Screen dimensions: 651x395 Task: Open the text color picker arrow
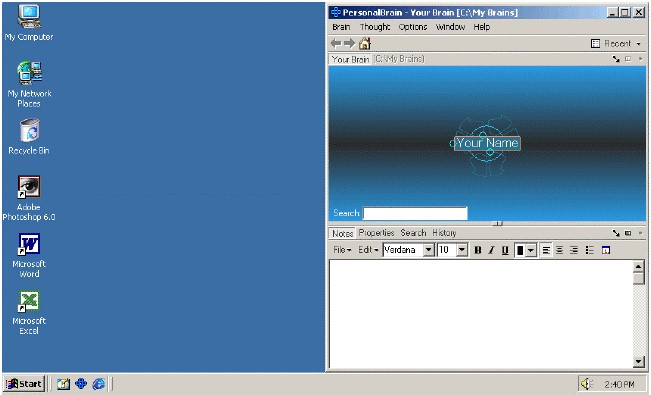tap(531, 250)
